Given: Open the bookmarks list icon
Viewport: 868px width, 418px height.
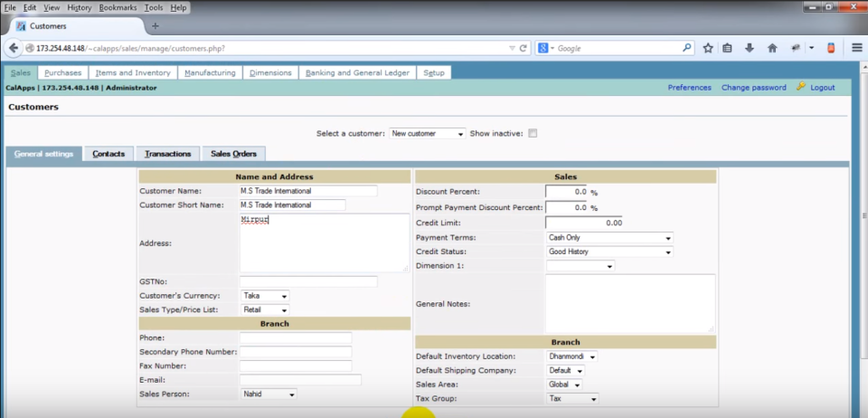Looking at the screenshot, I should tap(727, 48).
